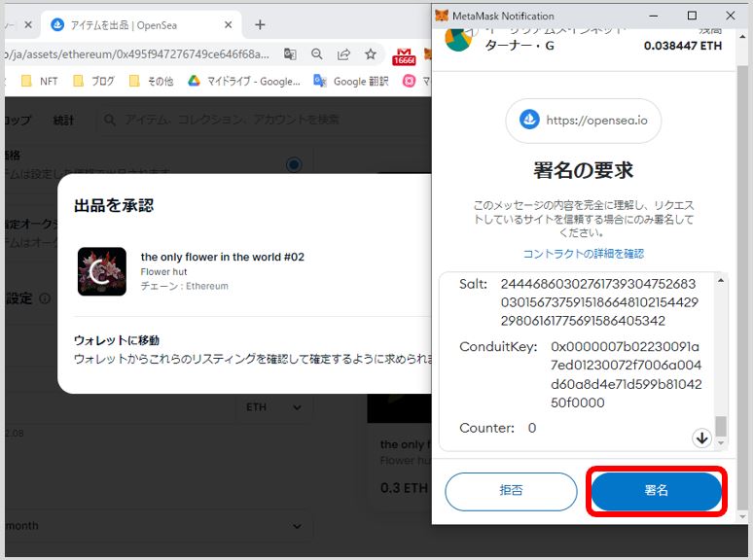Viewport: 753px width, 560px height.
Task: Close the MetaMask Notification window
Action: click(x=731, y=16)
